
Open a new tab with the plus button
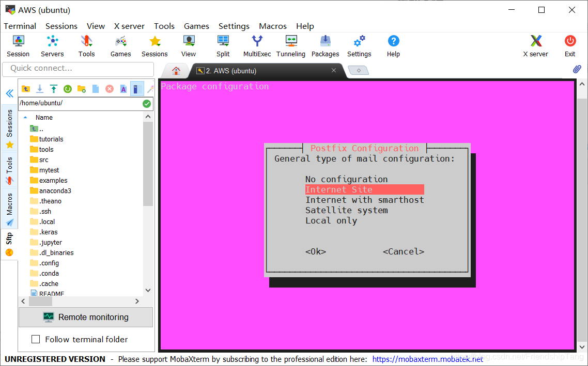tap(358, 70)
